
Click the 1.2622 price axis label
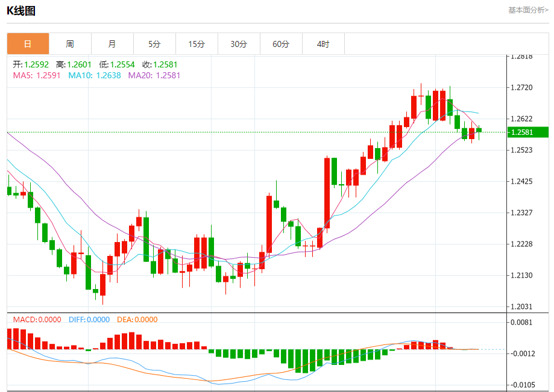click(522, 119)
